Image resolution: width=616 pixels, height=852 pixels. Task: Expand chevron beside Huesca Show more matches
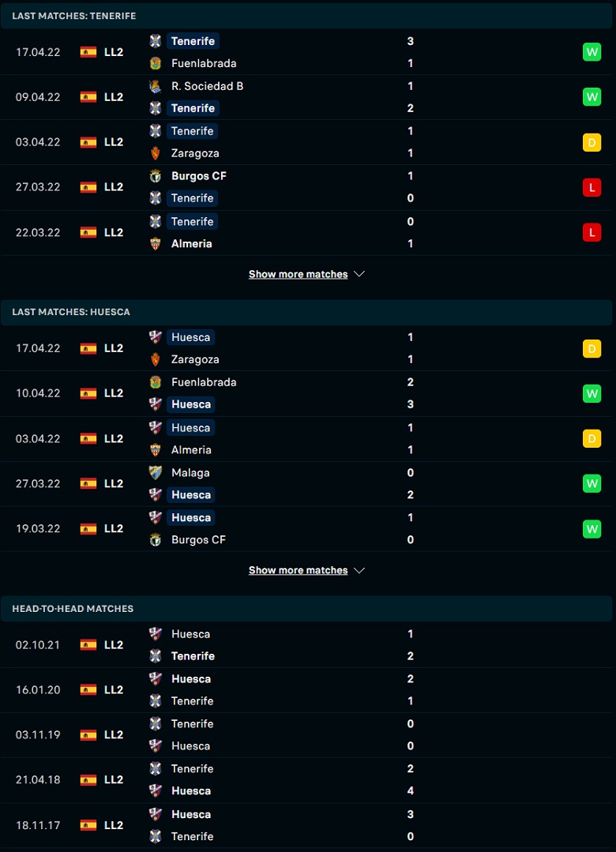pyautogui.click(x=359, y=570)
